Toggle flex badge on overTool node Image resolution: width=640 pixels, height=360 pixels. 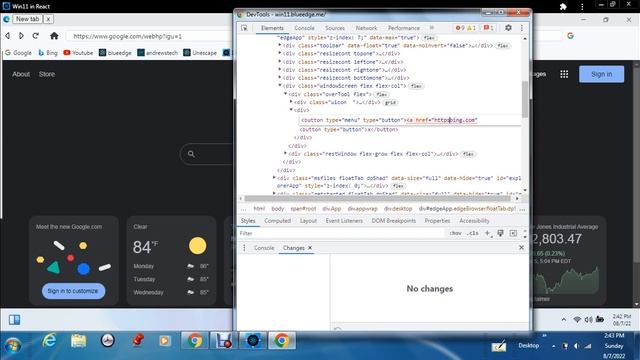(x=381, y=94)
